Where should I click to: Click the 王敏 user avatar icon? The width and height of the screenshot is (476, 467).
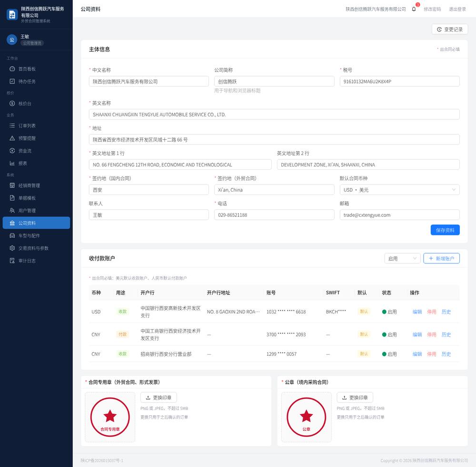[x=12, y=40]
